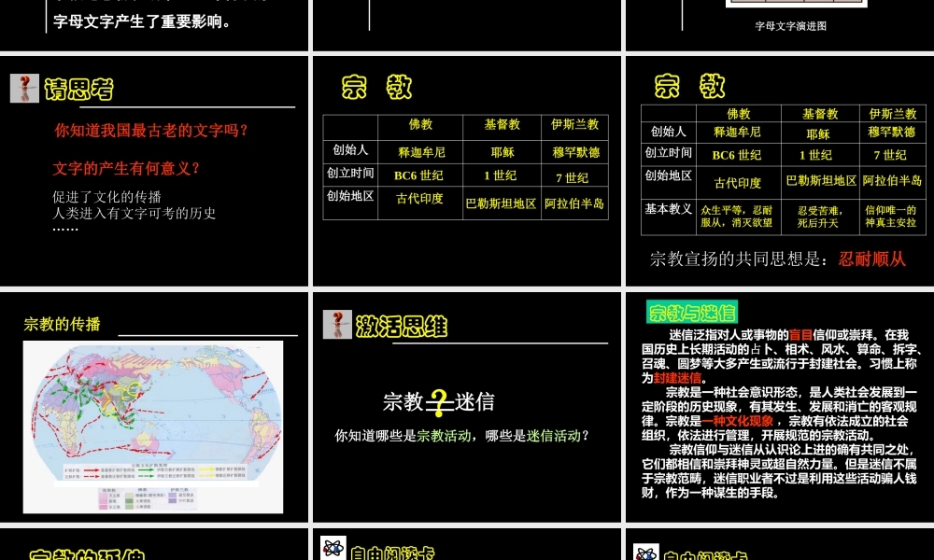Screen dimensions: 934x560
Task: Click the text 字母文字产生了重要影响。
Action: [142, 22]
